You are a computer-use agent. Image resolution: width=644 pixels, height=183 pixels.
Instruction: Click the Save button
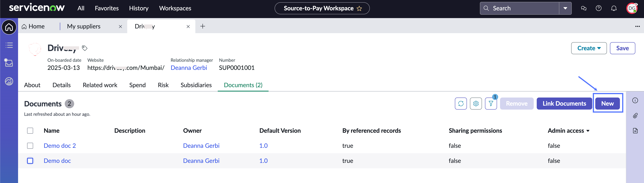[622, 48]
